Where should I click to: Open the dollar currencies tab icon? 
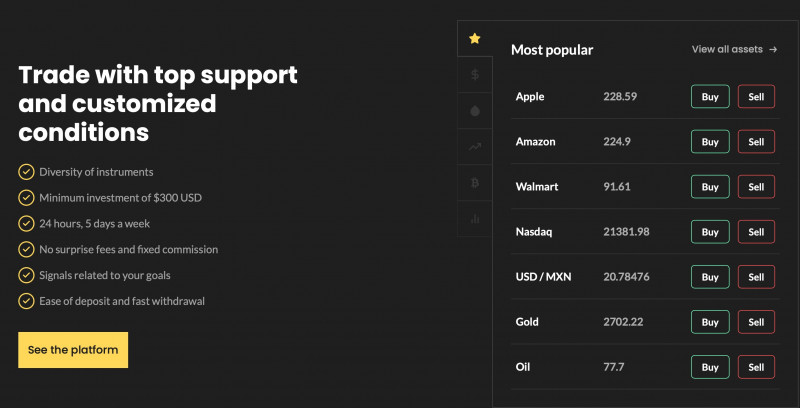pyautogui.click(x=474, y=74)
